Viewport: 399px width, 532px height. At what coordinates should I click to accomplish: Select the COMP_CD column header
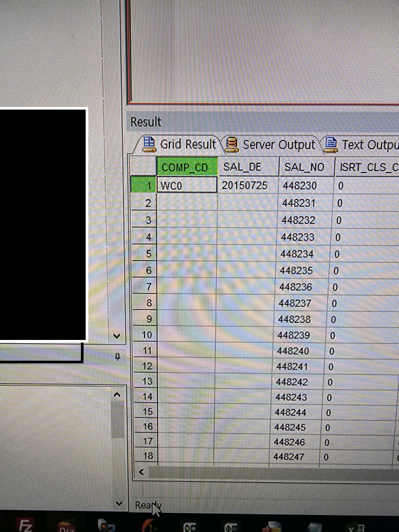click(x=187, y=167)
